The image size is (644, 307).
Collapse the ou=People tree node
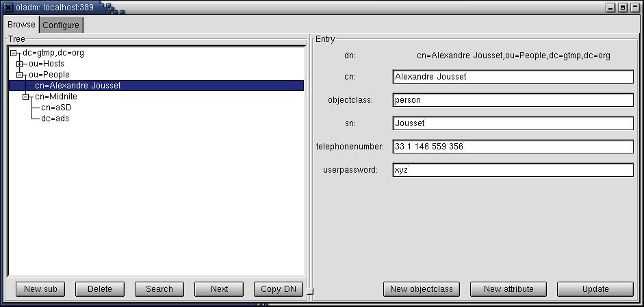tap(20, 75)
